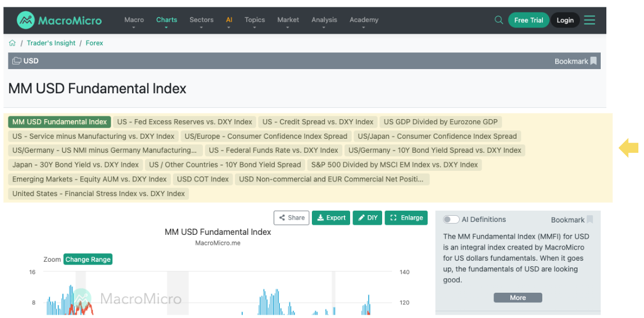Click the MacroMicro.me chart subtitle
Screen dimensions: 644x318
click(217, 243)
